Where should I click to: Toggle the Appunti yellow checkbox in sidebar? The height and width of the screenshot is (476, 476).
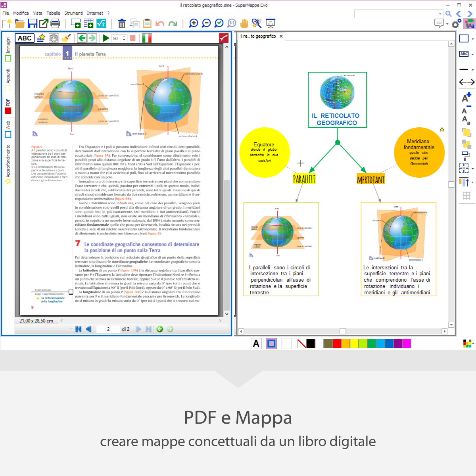coord(8,88)
